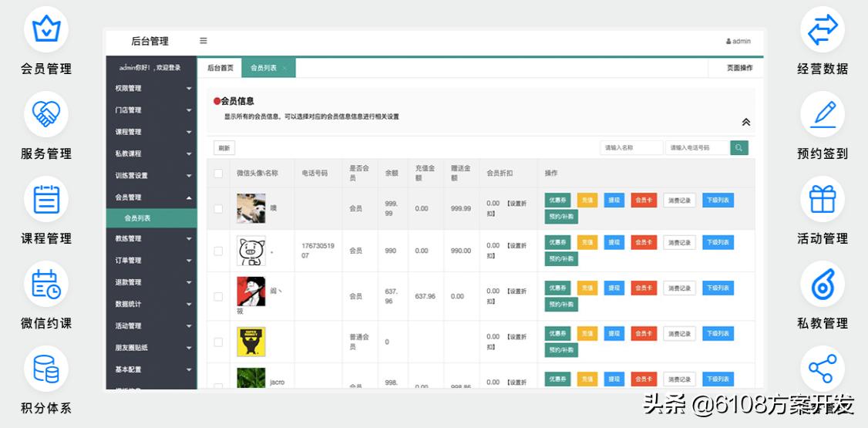Focus the 请输入电话号码 search field
Screen dimensions: 868x428
coord(697,148)
